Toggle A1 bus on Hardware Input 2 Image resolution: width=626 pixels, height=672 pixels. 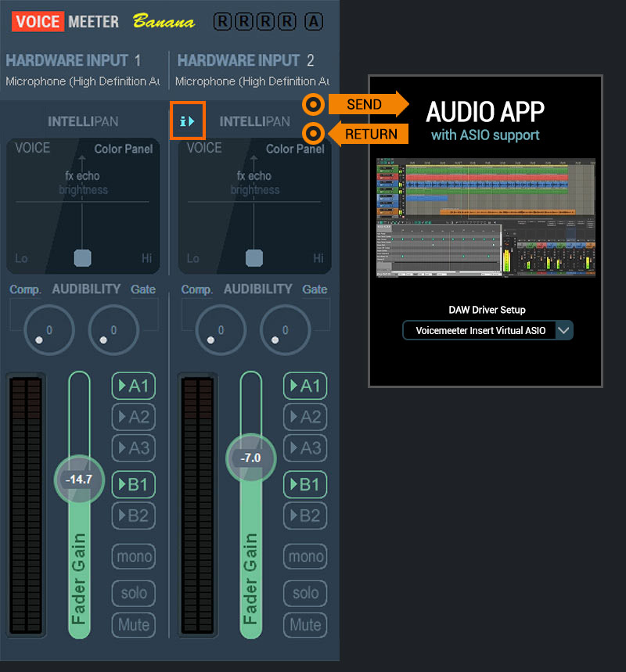pos(305,386)
